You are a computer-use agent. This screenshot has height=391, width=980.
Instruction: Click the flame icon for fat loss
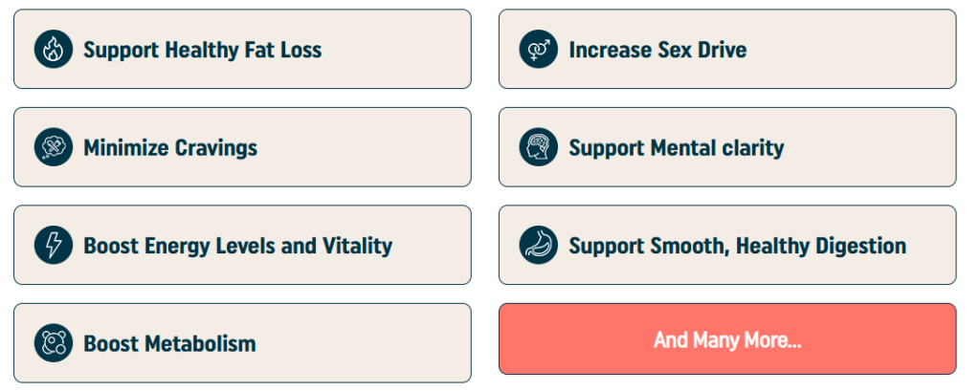(54, 50)
